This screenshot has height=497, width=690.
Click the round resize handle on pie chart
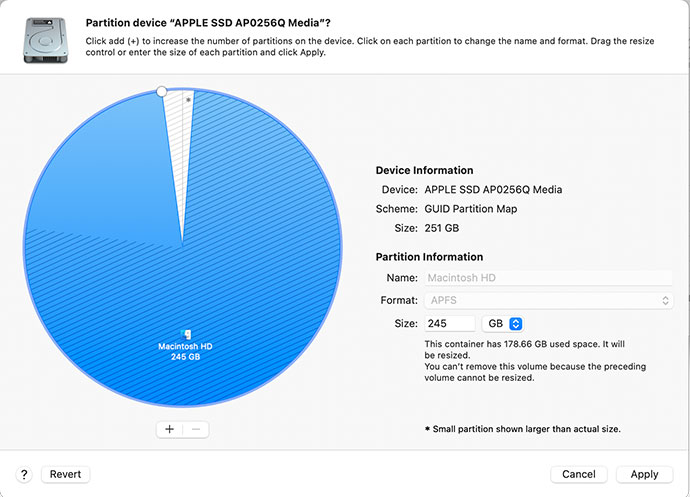pyautogui.click(x=162, y=91)
